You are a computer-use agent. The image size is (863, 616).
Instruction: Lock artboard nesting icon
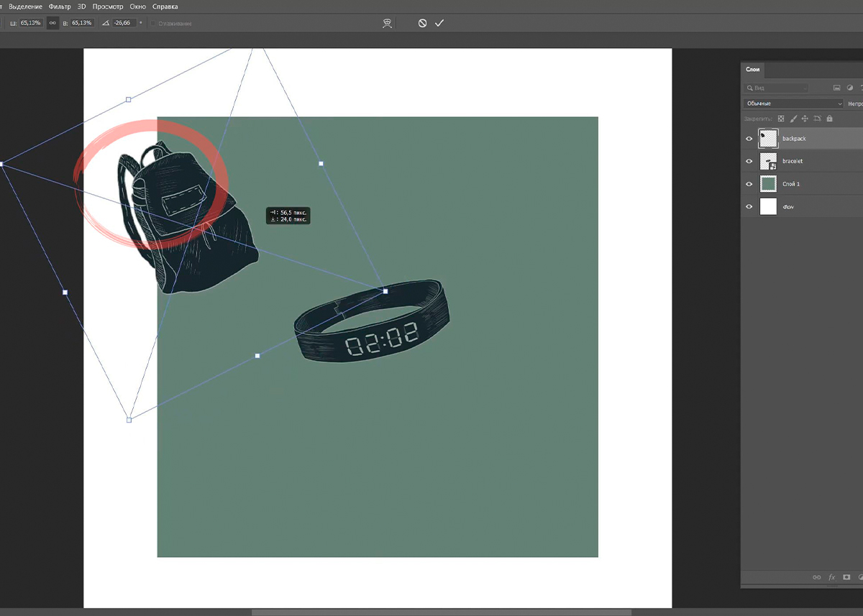(818, 119)
